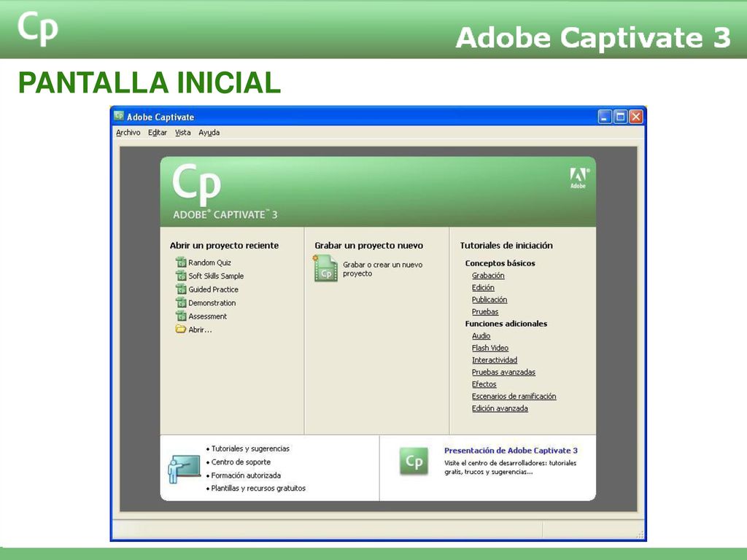Close the Adobe Captivate window

[x=636, y=117]
